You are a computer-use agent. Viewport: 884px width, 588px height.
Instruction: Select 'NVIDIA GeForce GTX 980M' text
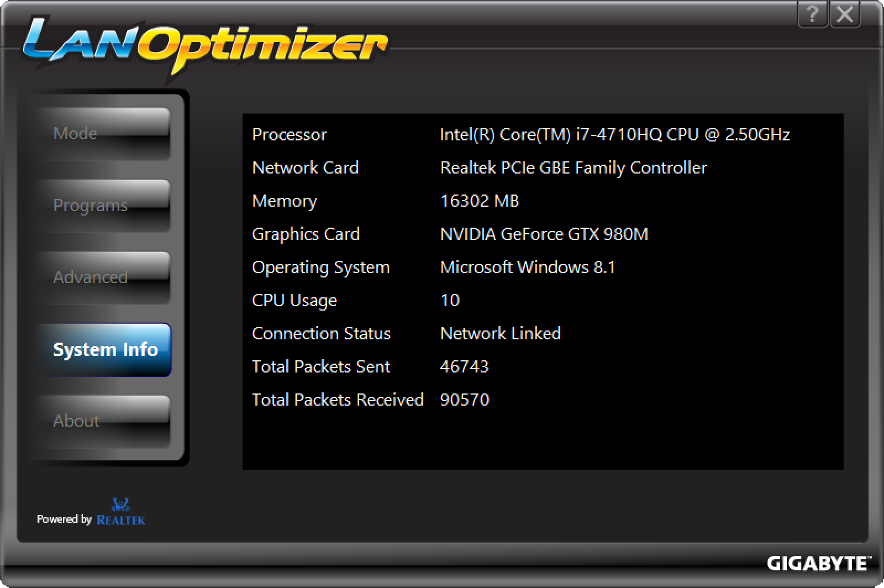[544, 234]
